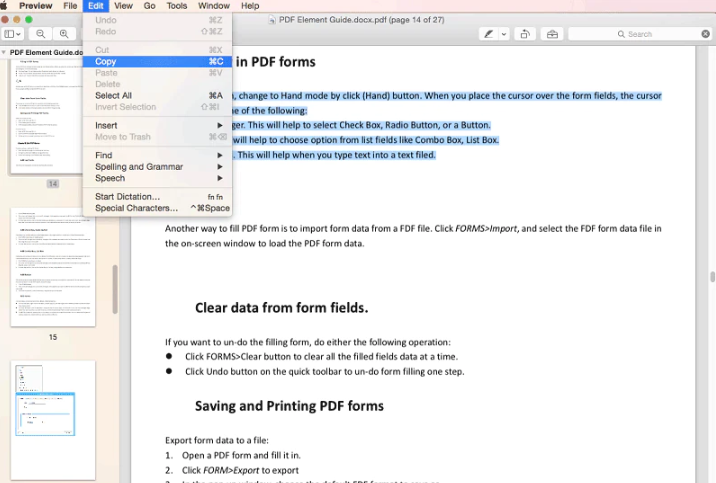Select page 14 thumbnail in sidebar

click(46, 116)
